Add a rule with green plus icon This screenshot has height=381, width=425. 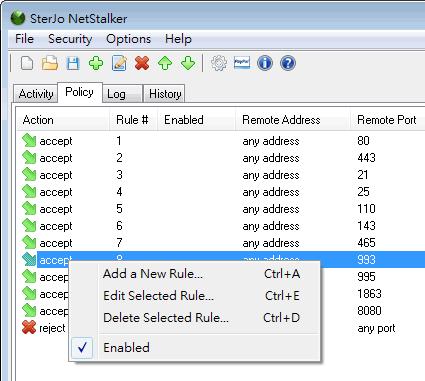point(96,63)
